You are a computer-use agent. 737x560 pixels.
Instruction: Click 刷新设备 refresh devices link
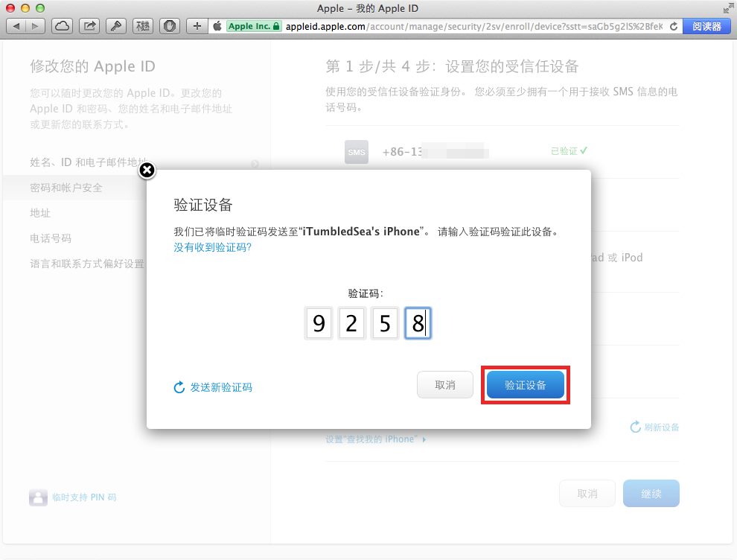(655, 427)
